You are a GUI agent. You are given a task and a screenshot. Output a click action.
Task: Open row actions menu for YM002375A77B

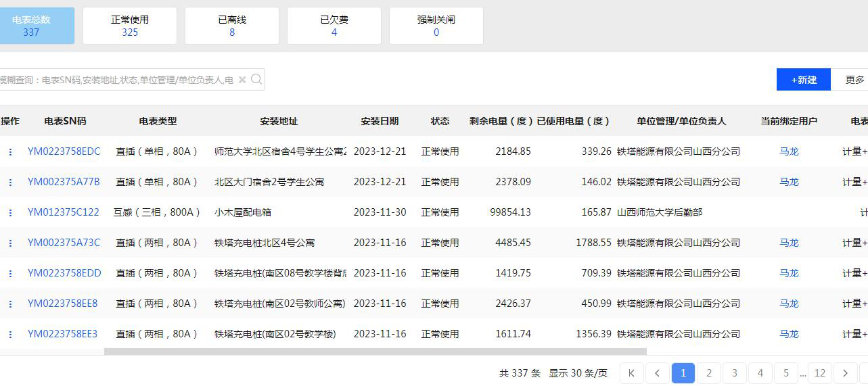click(10, 183)
